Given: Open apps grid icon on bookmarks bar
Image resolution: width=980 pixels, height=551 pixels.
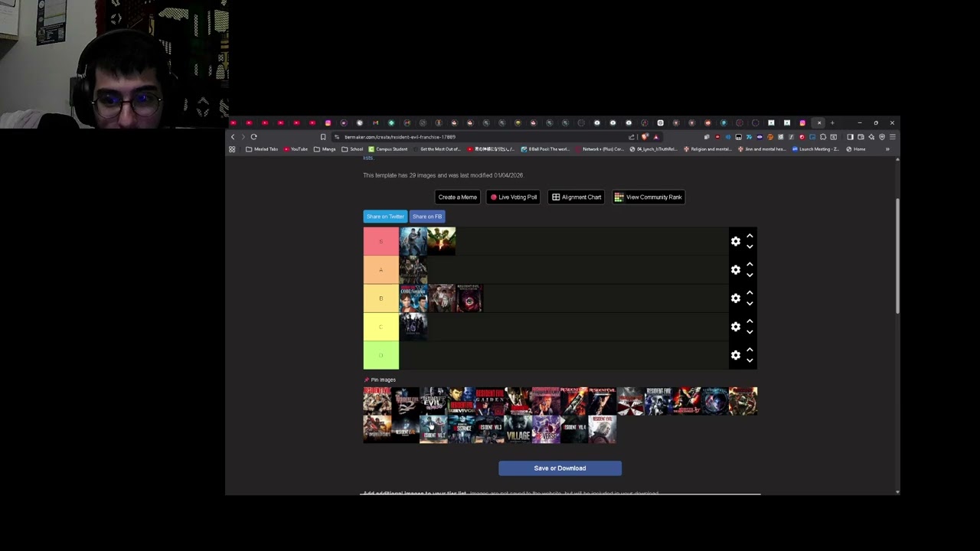Looking at the screenshot, I should (232, 149).
